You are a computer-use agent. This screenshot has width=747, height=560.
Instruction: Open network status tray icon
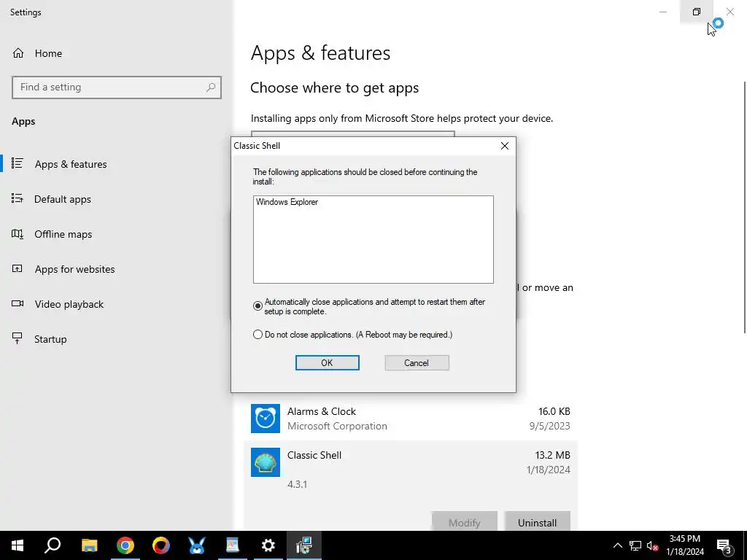coord(635,545)
